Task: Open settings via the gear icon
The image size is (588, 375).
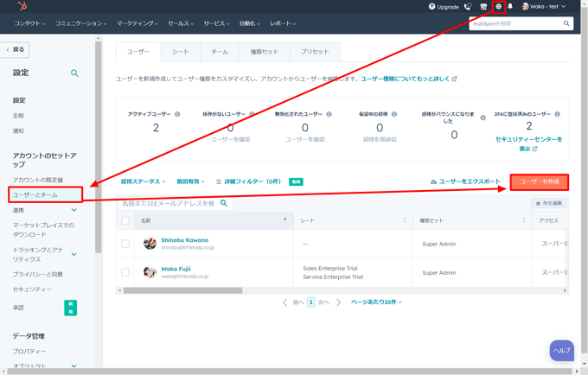Action: pos(498,7)
